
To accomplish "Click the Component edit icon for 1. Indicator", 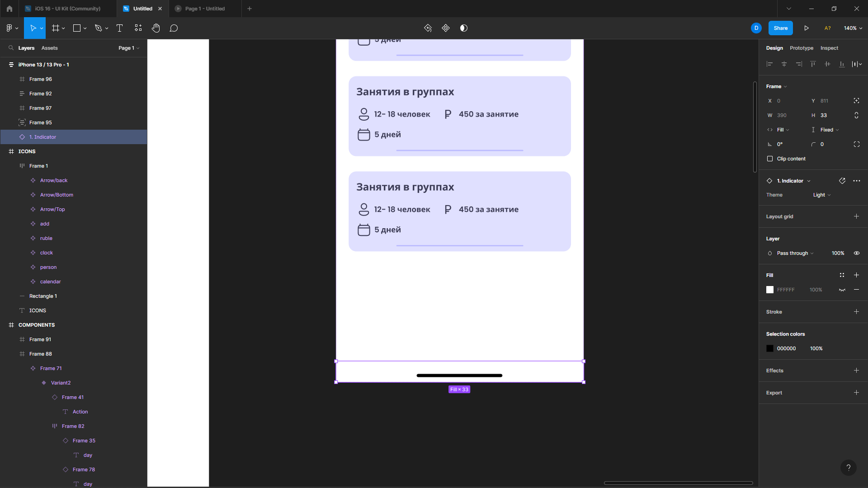I will point(842,181).
